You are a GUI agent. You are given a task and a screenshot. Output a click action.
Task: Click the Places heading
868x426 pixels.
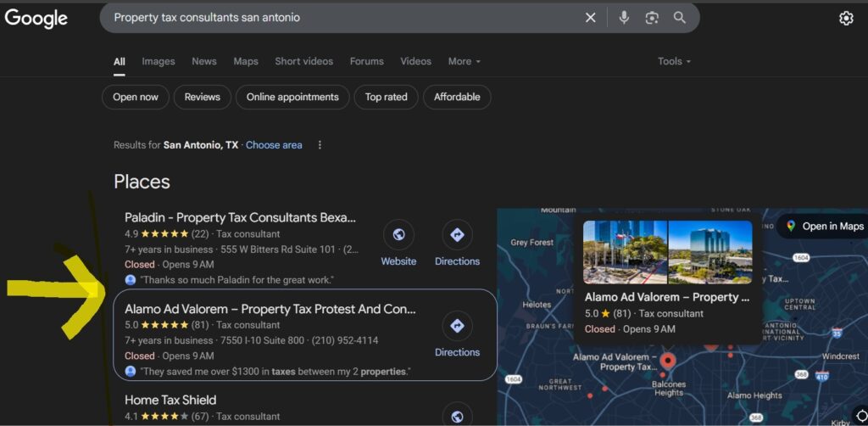[142, 182]
